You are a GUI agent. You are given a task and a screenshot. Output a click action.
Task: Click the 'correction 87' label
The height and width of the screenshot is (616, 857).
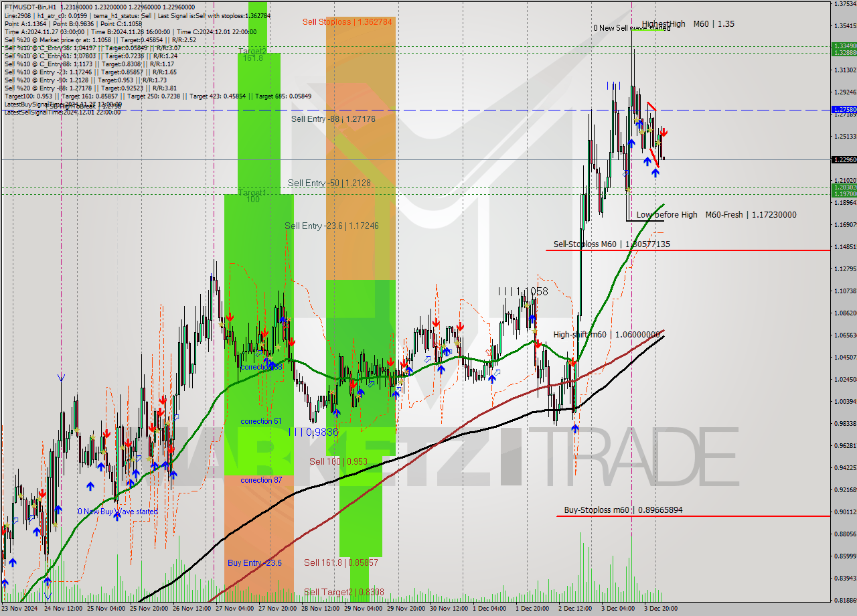point(261,481)
